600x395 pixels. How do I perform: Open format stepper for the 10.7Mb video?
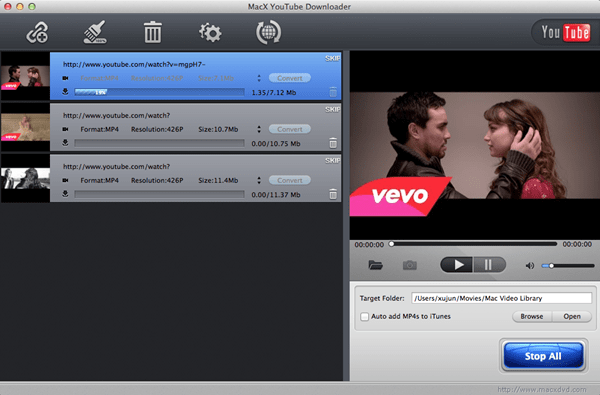(x=259, y=129)
